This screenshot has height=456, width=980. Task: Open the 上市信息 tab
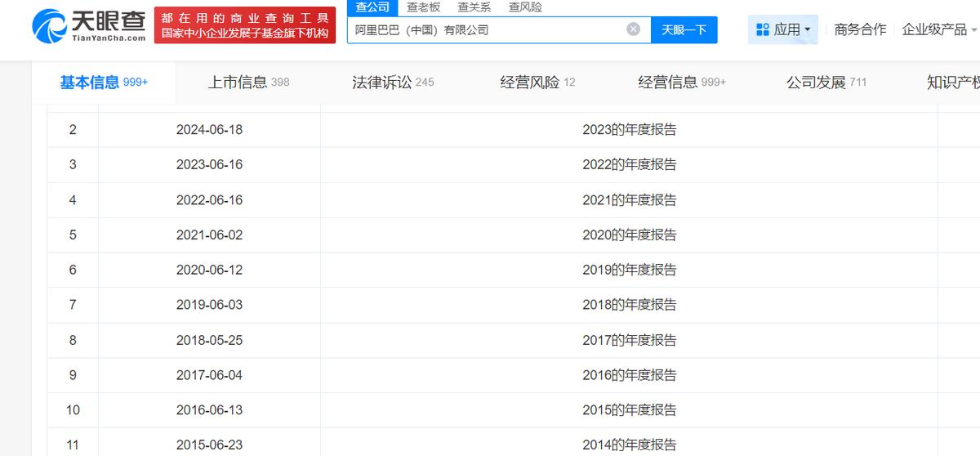tap(248, 83)
